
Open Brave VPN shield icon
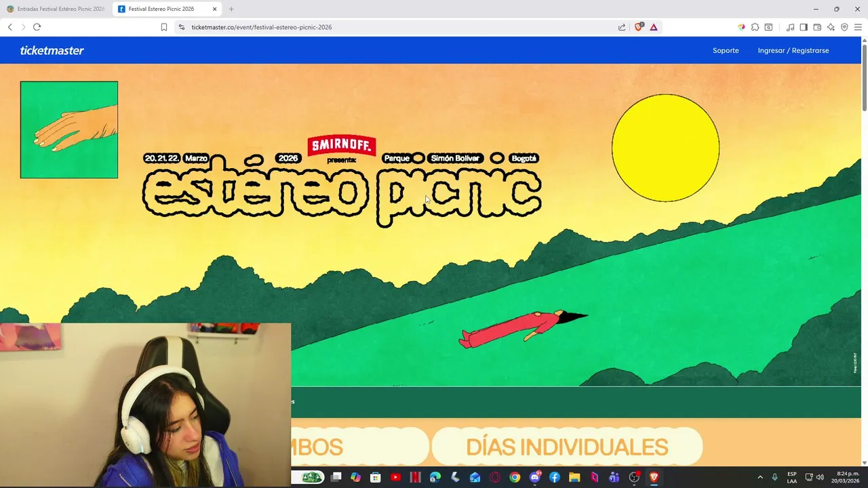pos(844,27)
